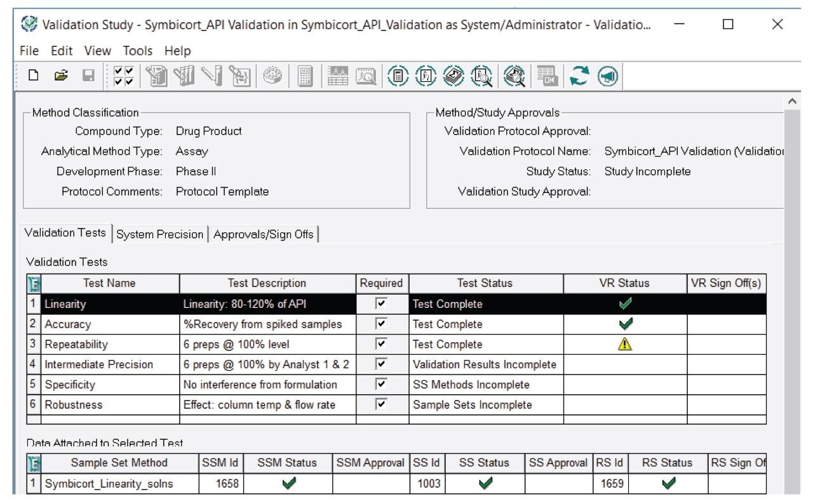Switch to the System Precision tab

point(159,234)
